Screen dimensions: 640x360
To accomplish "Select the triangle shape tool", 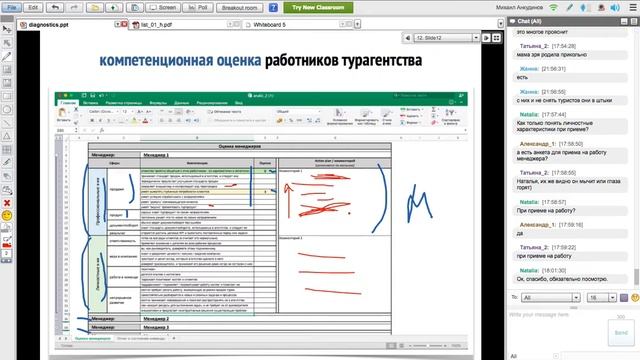I will coord(7,136).
